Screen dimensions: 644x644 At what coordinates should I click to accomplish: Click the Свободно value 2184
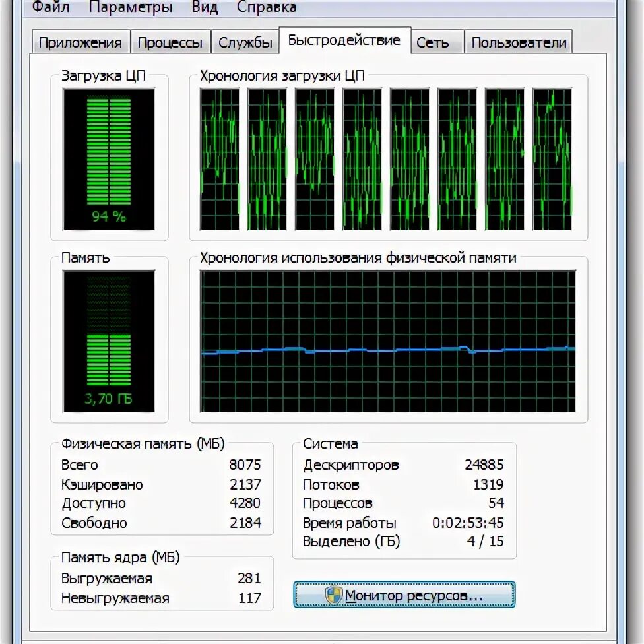coord(245,523)
